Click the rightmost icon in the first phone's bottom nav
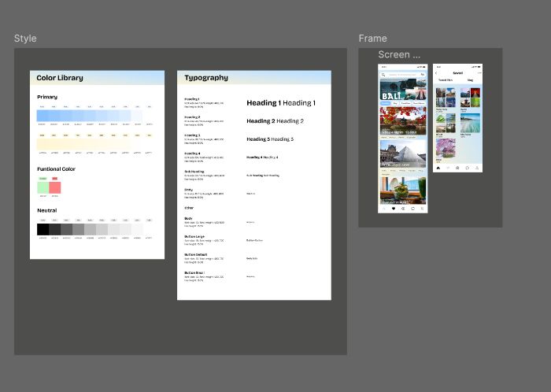Image resolution: width=551 pixels, height=392 pixels. pos(423,209)
